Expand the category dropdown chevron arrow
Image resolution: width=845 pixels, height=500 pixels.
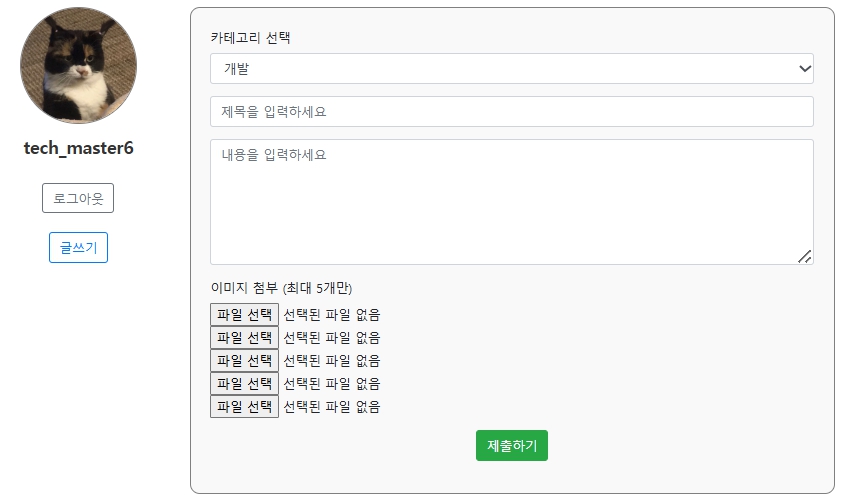(x=805, y=68)
